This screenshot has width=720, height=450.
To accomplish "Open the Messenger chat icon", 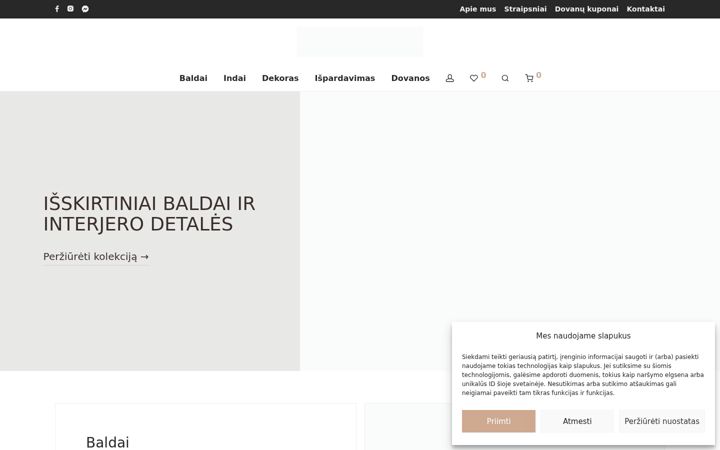I will click(x=85, y=9).
